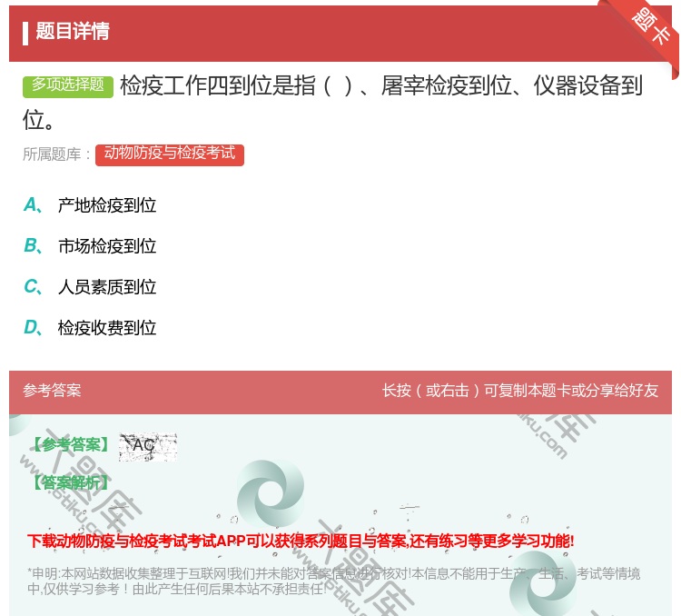The height and width of the screenshot is (616, 681).
Task: Click the question text 检疫工作四到位是指
Action: pos(332,102)
